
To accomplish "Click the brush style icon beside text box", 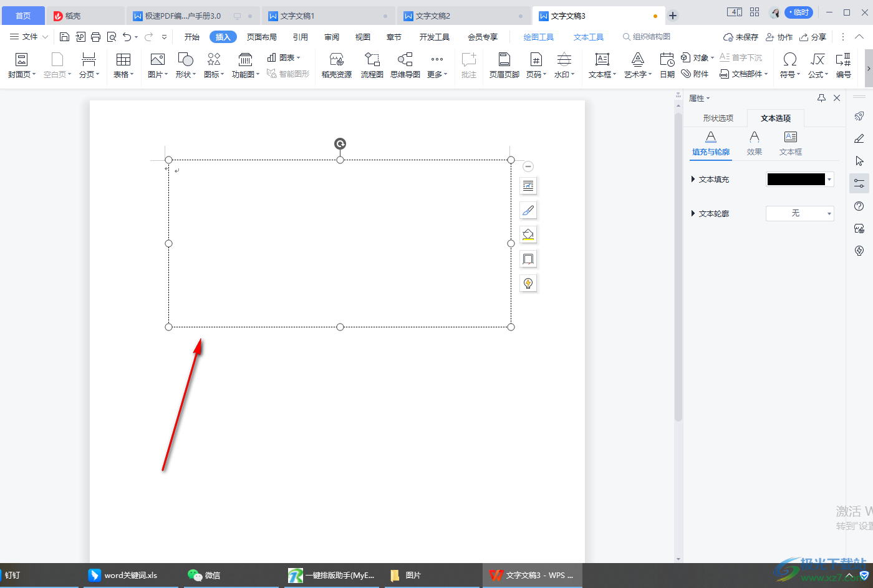I will click(528, 210).
